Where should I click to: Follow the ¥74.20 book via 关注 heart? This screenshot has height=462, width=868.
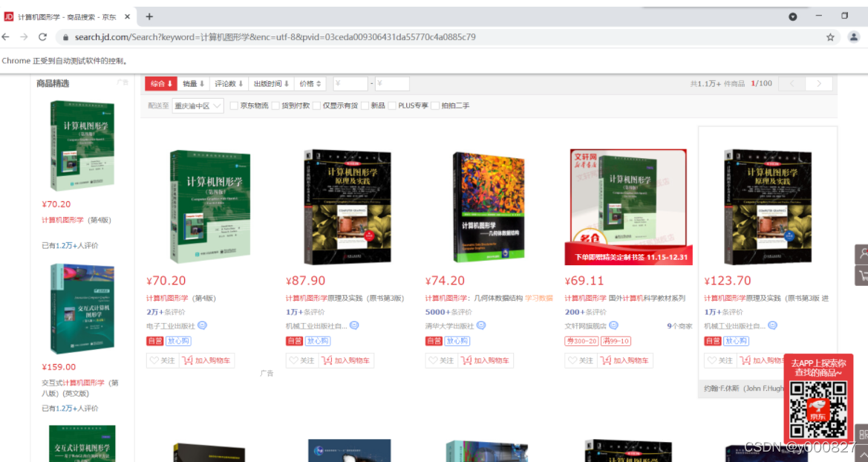[x=442, y=361]
